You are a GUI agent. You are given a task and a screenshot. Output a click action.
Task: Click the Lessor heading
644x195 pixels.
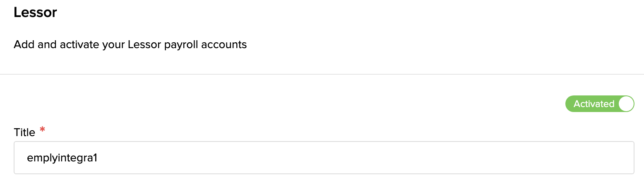point(35,12)
